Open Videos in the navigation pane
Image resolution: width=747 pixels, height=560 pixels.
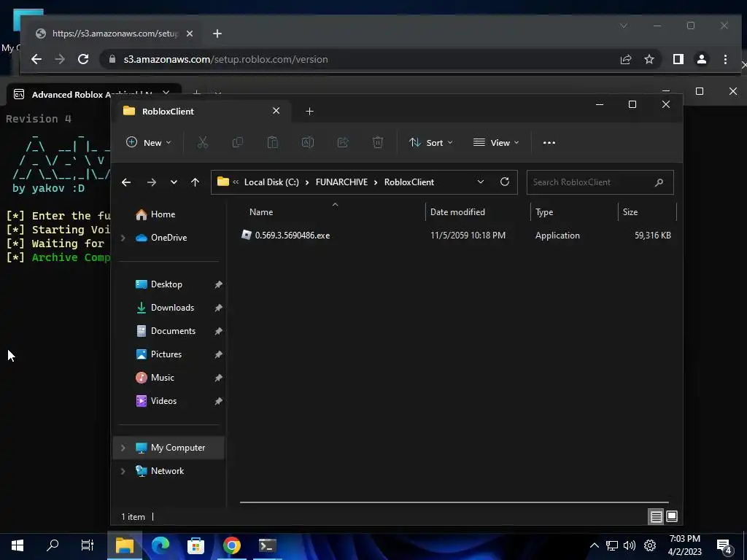pos(163,401)
